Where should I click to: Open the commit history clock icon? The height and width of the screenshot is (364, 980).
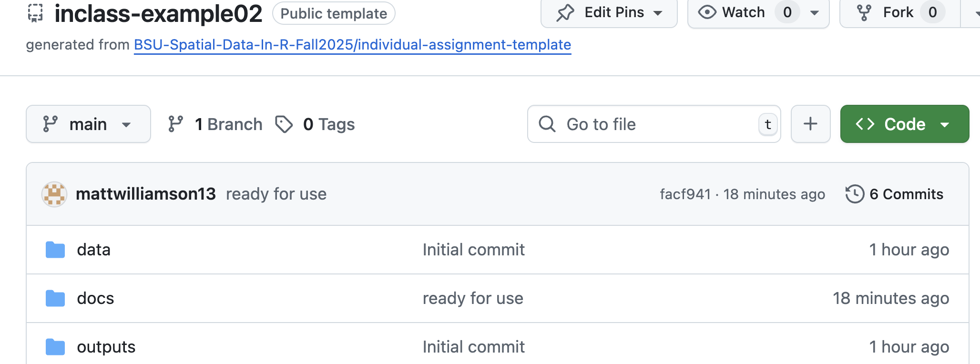click(x=855, y=194)
